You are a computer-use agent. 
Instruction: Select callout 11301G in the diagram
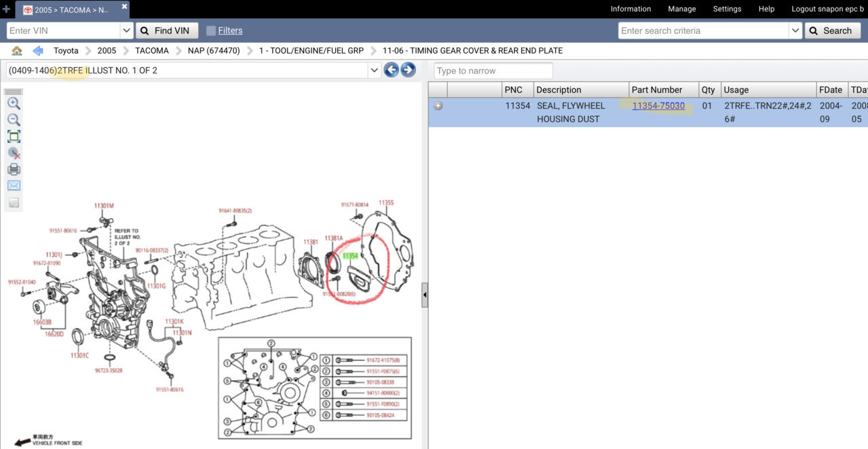tap(157, 286)
